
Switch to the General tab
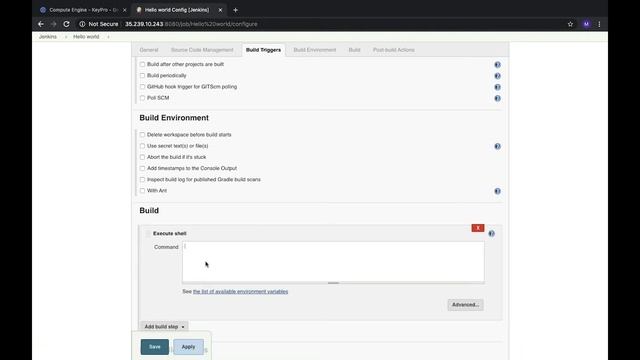[x=149, y=50]
